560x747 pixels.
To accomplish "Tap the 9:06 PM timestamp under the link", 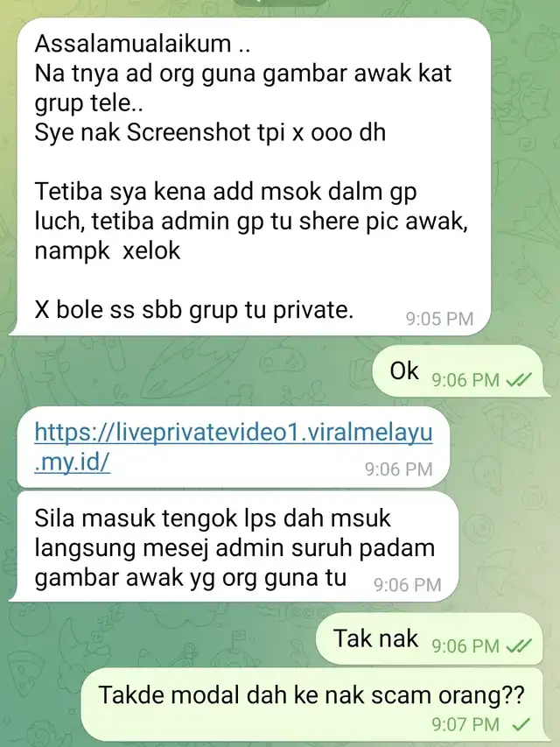I will coord(399,469).
